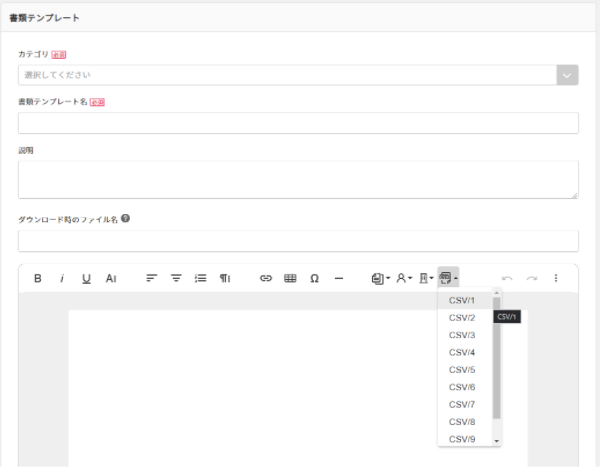Click the 書類テンプレート名 input field
The height and width of the screenshot is (470, 600).
[x=298, y=123]
